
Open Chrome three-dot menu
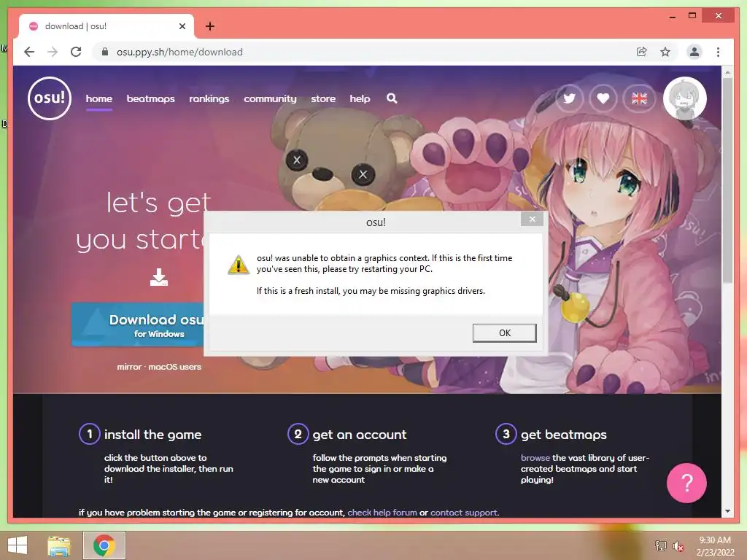point(718,52)
